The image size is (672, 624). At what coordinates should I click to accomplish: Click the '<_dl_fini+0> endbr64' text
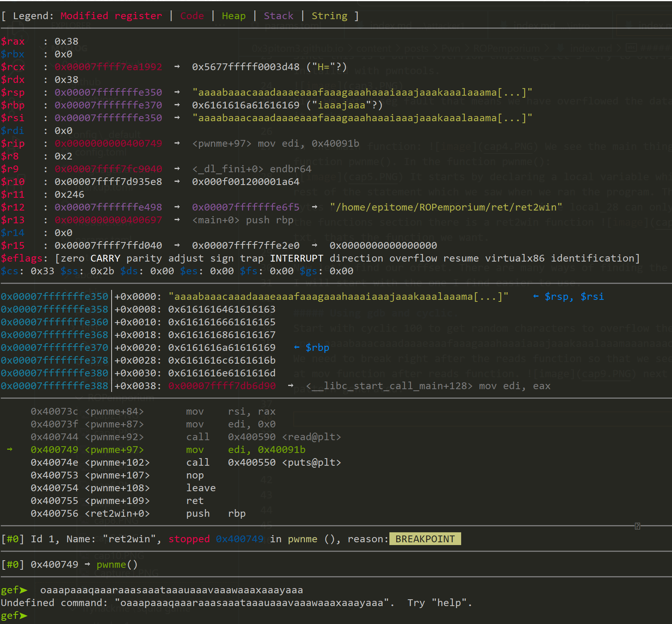(252, 169)
